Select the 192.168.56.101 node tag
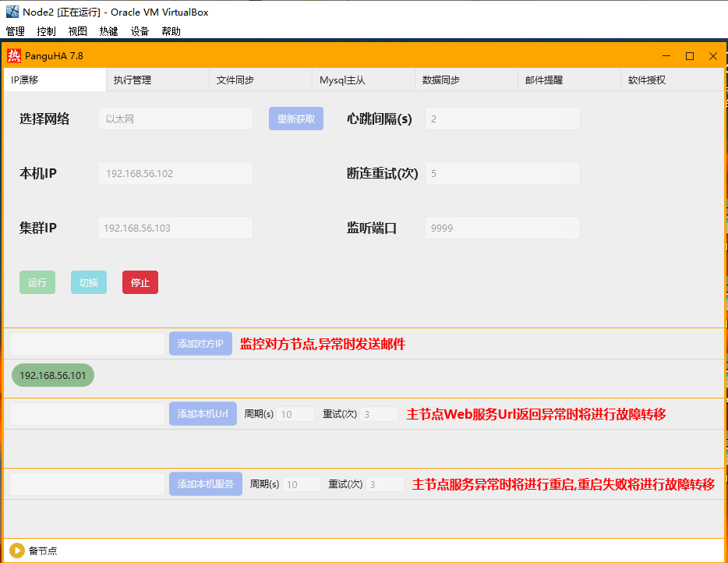The image size is (728, 563). coord(52,375)
